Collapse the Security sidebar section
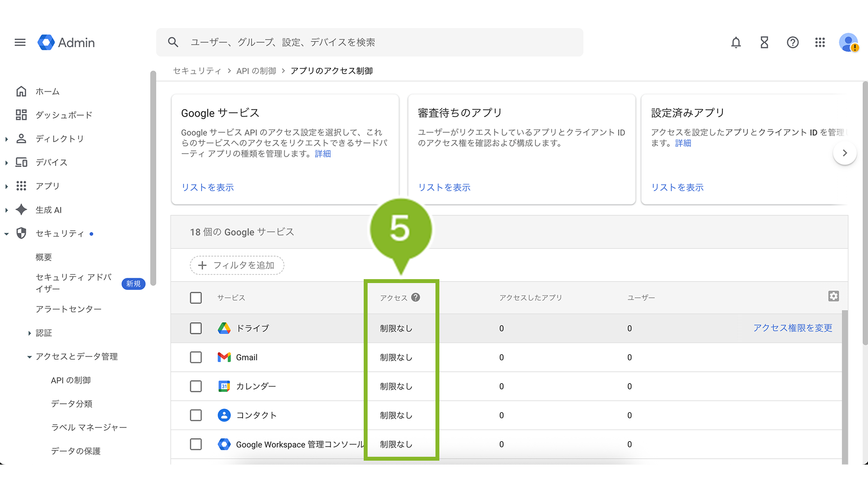 coord(7,234)
